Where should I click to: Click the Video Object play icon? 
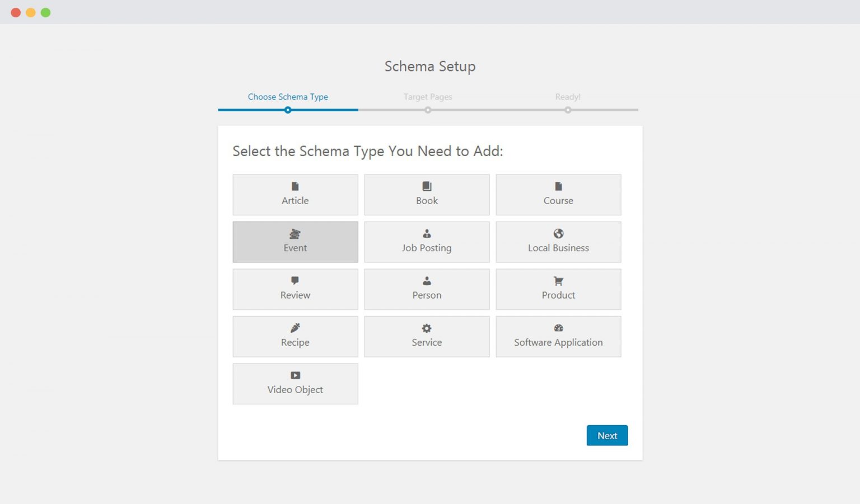tap(295, 375)
